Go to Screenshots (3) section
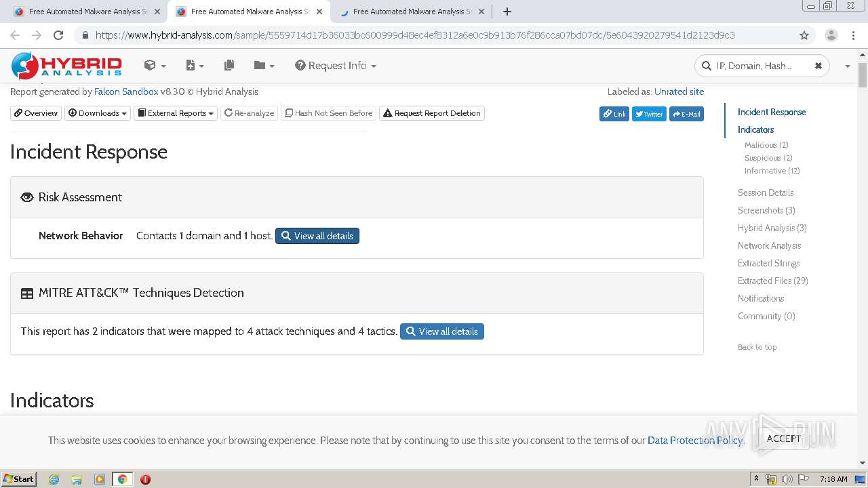 [x=766, y=210]
